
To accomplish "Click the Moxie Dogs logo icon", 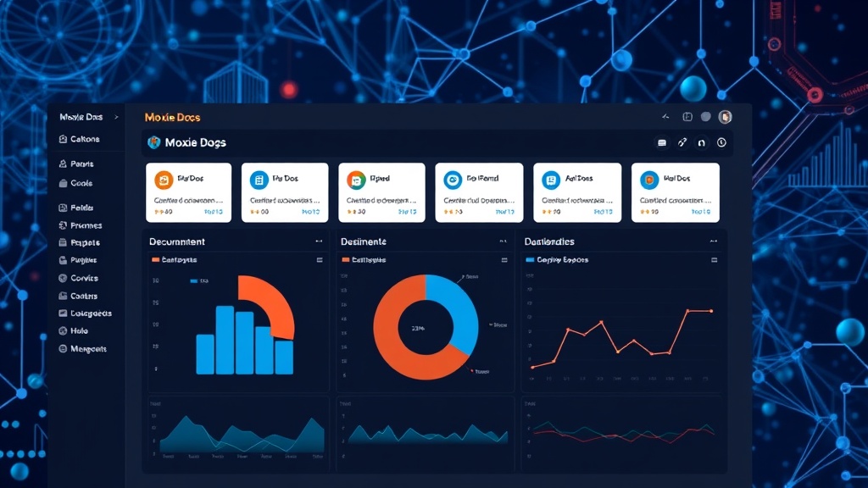I will (154, 142).
